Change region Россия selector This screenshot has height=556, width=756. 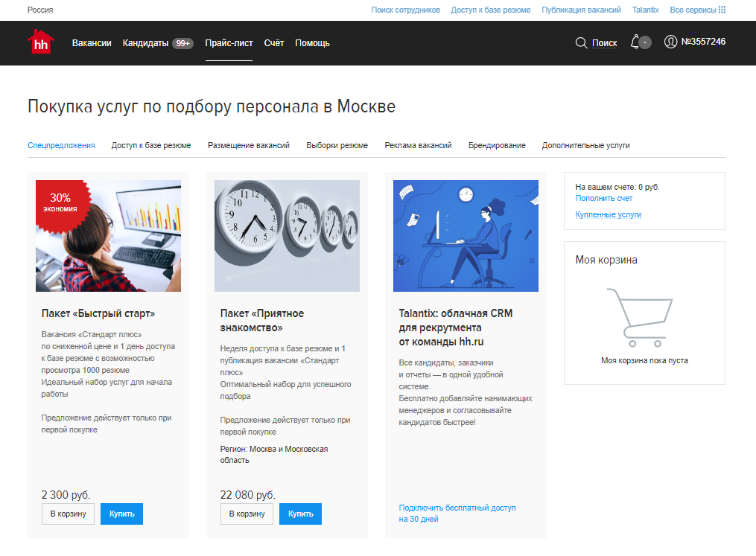40,10
